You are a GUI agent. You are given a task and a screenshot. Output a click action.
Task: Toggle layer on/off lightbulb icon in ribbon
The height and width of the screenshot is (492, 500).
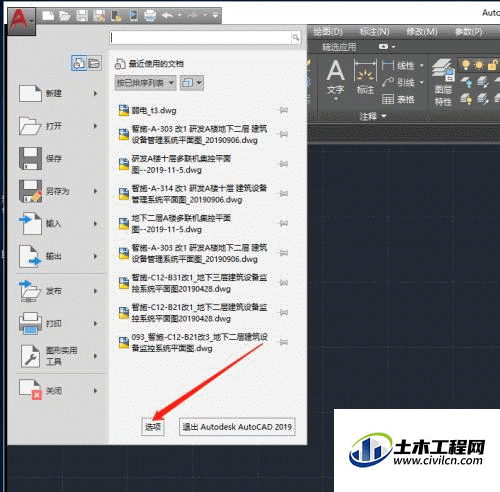(x=466, y=65)
